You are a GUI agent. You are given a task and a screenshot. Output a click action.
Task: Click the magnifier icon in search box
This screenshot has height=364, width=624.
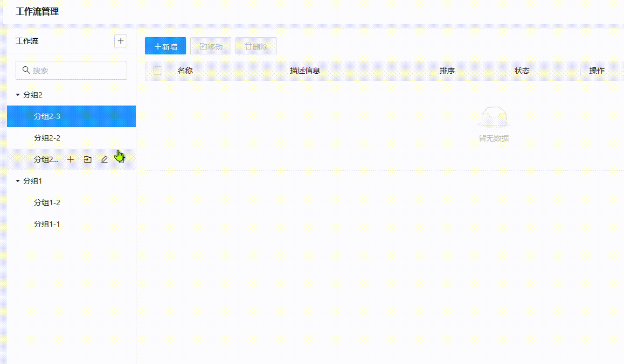(x=26, y=70)
